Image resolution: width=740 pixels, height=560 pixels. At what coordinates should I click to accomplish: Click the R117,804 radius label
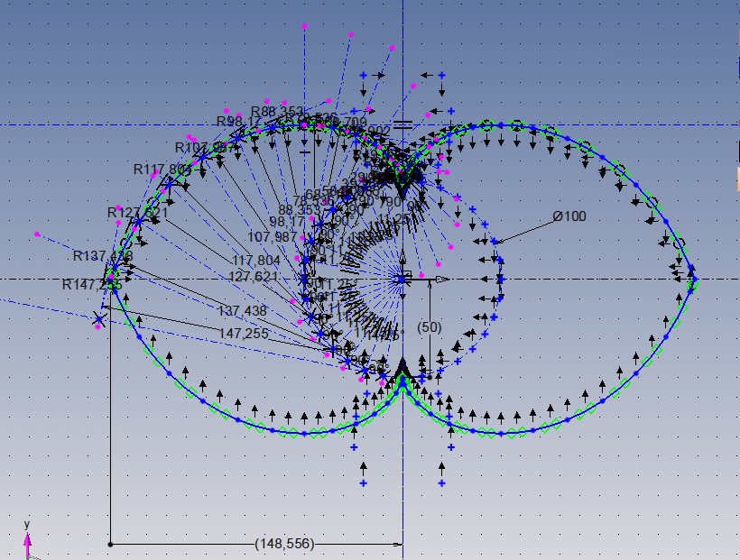point(162,169)
